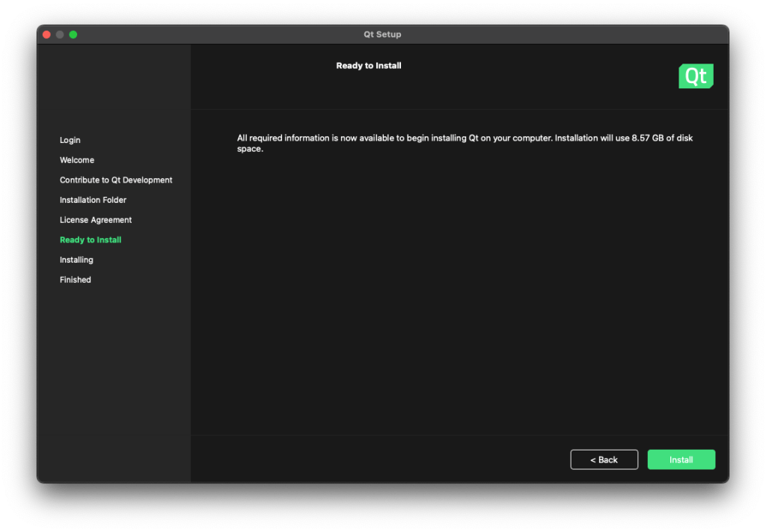
Task: Open Contribute to Qt Development step
Action: click(116, 180)
